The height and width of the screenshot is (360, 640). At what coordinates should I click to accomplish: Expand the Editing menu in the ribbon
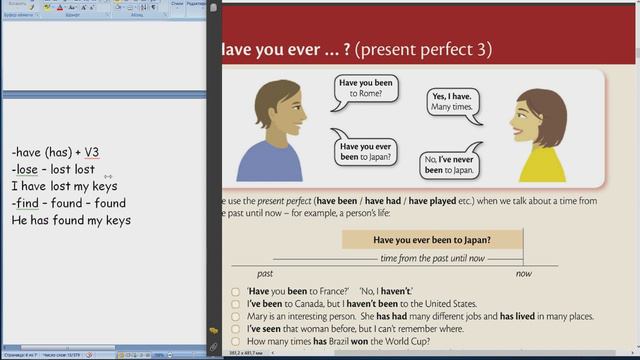tap(196, 6)
